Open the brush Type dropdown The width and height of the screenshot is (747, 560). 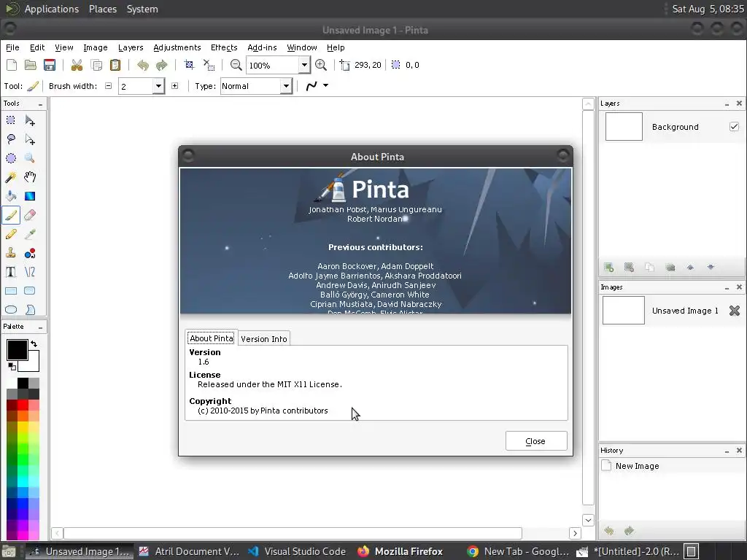286,86
